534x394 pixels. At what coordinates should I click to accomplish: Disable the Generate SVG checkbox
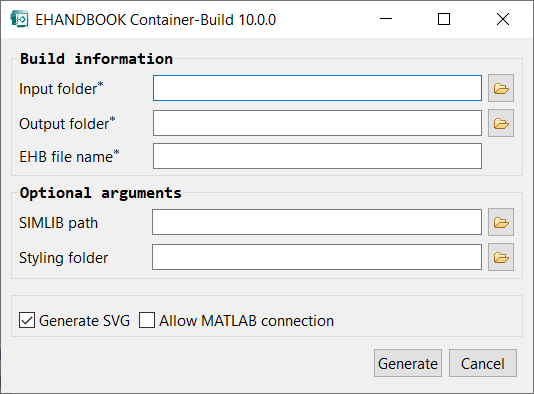[x=27, y=320]
